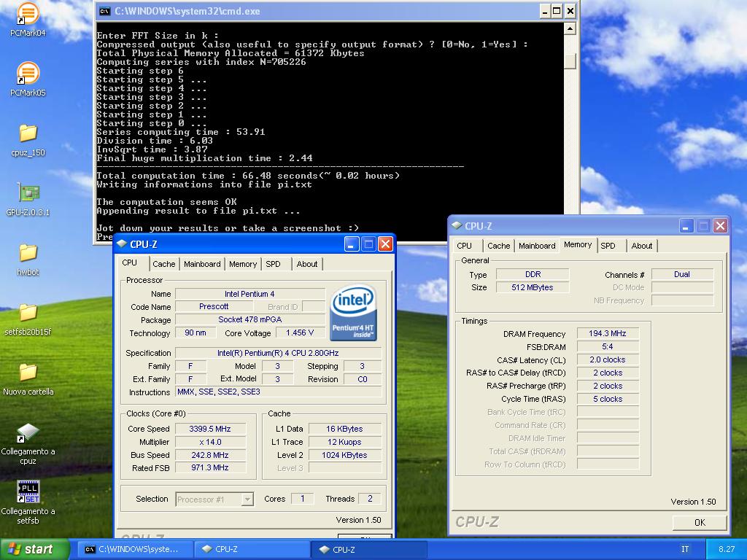
Task: Click the Instructions field MMX, SSE, SSE2, SSE3
Action: pyautogui.click(x=278, y=392)
